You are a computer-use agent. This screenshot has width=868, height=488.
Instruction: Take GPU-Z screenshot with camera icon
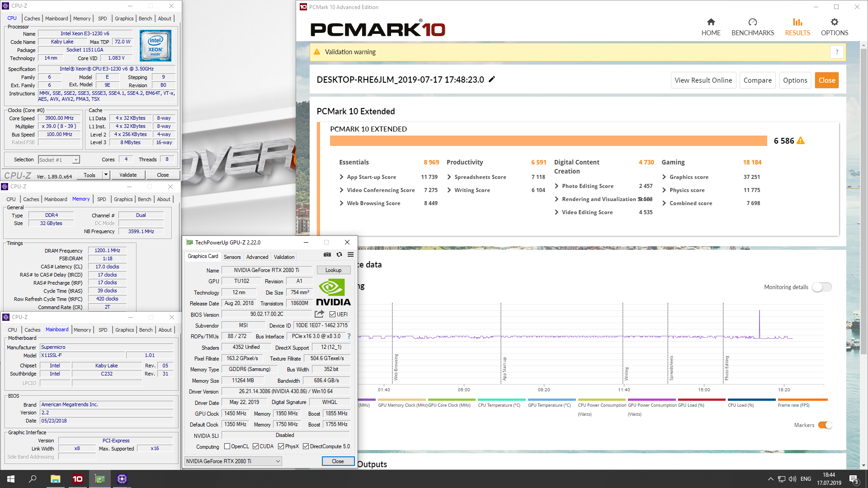(327, 254)
